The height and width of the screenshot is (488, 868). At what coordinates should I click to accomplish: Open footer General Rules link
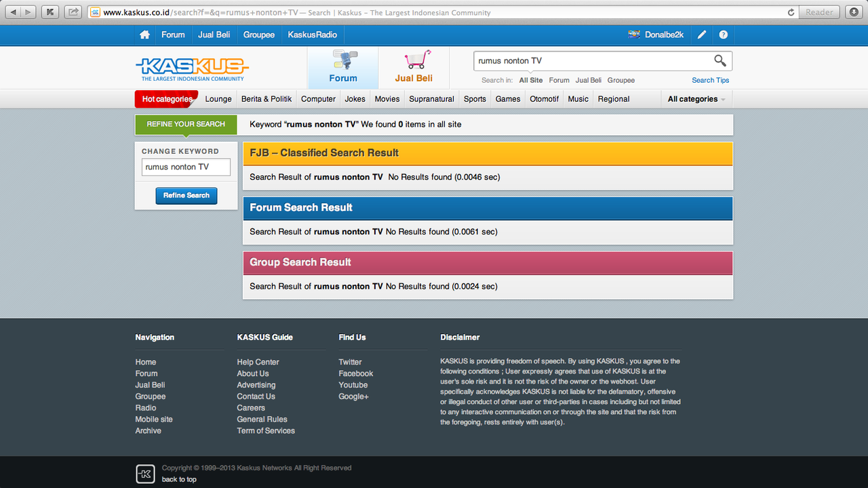point(262,420)
